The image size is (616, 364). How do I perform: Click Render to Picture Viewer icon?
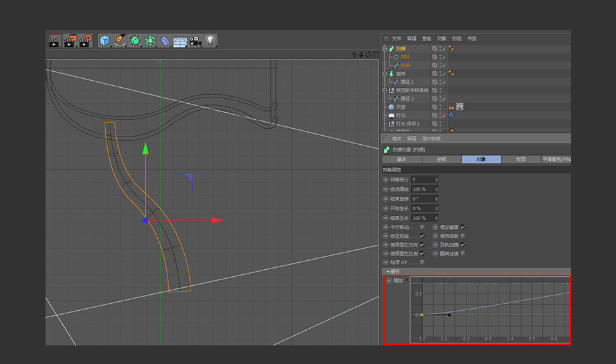pyautogui.click(x=71, y=40)
